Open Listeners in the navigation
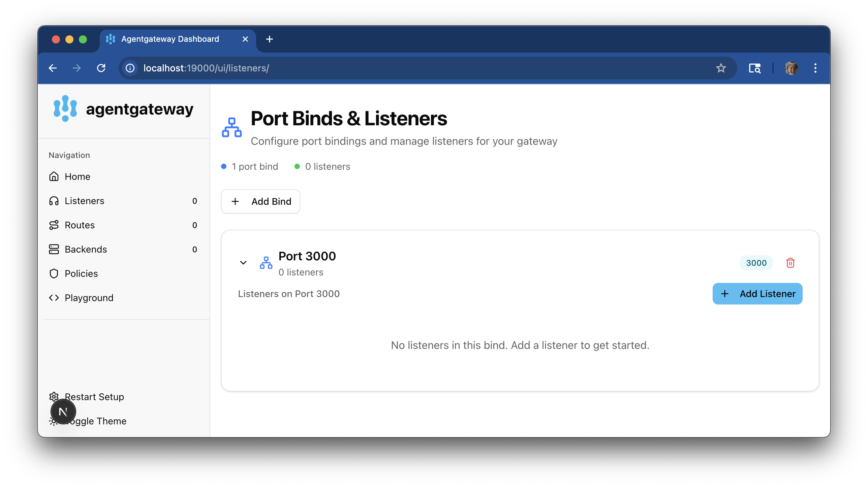The image size is (868, 487). (x=124, y=201)
